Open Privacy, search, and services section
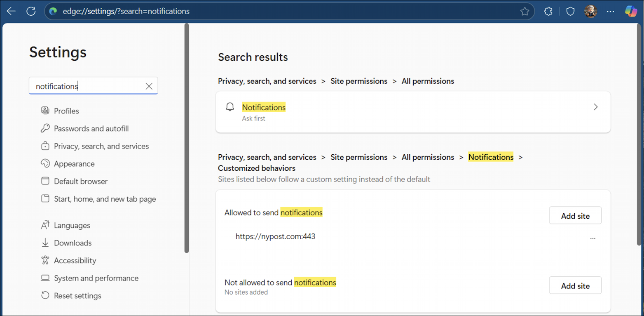The height and width of the screenshot is (316, 644). [101, 146]
